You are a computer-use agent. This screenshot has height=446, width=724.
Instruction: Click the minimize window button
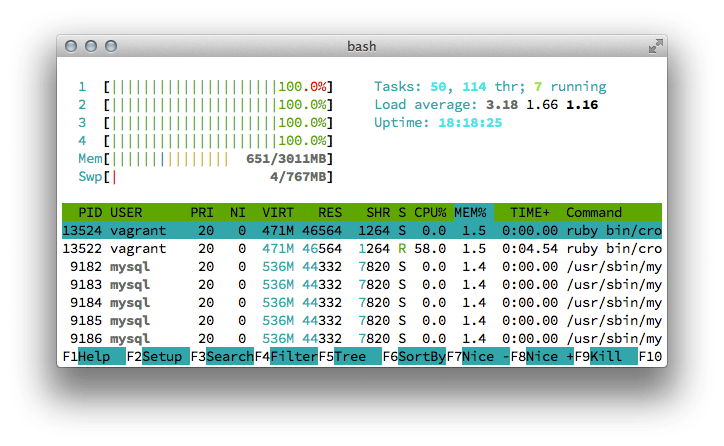[91, 46]
